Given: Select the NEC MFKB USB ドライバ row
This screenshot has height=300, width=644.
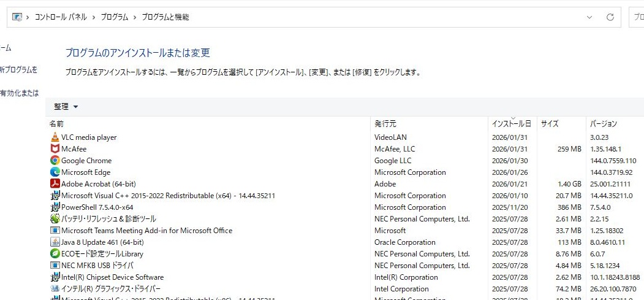Looking at the screenshot, I should [97, 266].
